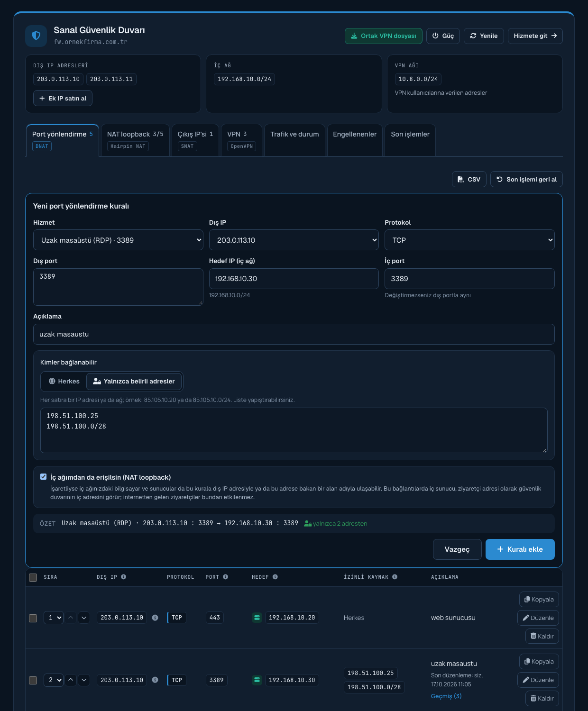This screenshot has height=711, width=588.
Task: Open the Engellenenler tab
Action: tap(355, 140)
